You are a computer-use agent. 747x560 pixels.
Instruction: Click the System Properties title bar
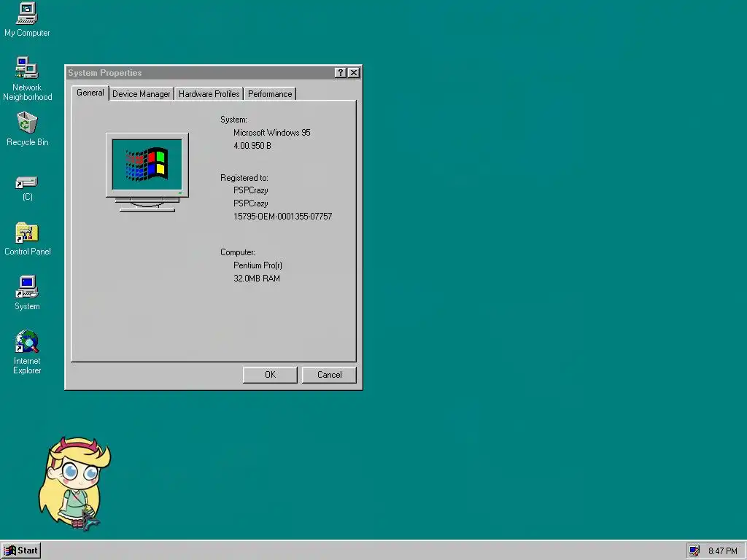[200, 72]
